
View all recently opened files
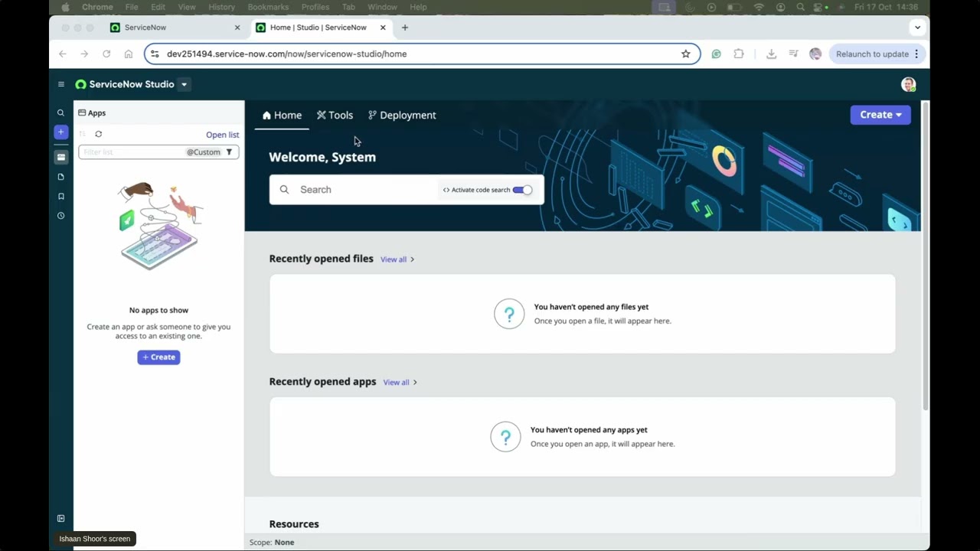(x=397, y=259)
